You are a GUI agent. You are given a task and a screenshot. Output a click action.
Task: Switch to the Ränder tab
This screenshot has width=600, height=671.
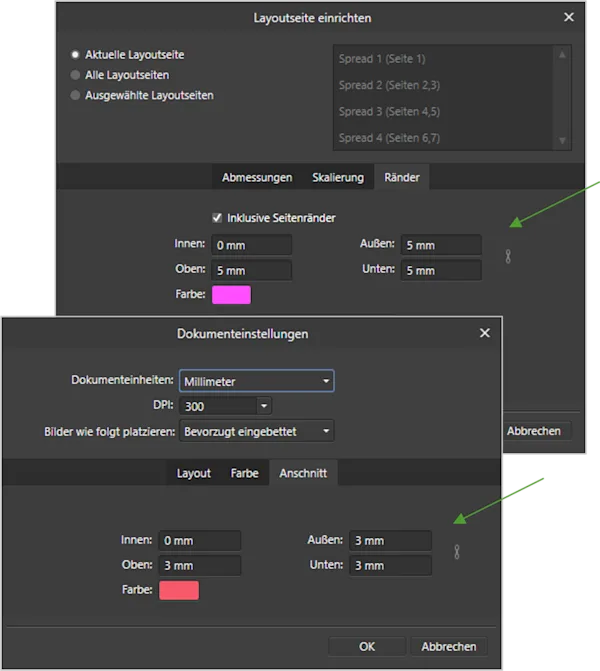click(401, 177)
